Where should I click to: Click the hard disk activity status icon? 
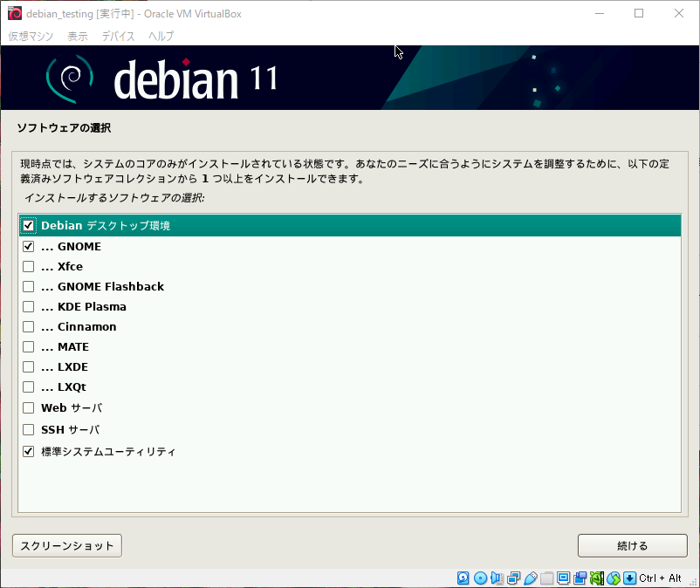463,578
